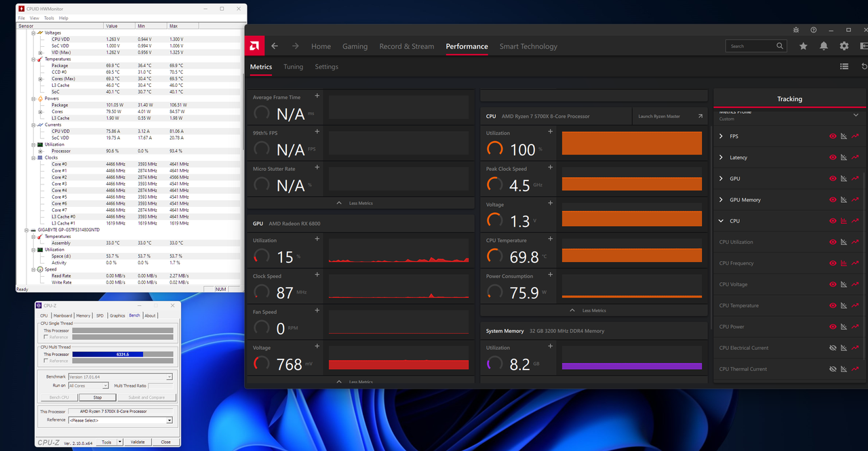Collapse the CPU tracking group
868x451 pixels.
pyautogui.click(x=721, y=221)
